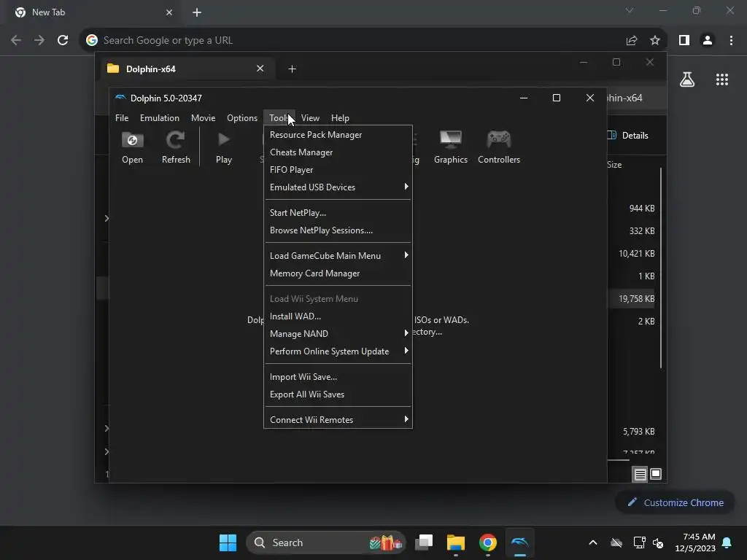Close the New Tab tab in Chrome
Image resolution: width=747 pixels, height=560 pixels.
pos(169,12)
